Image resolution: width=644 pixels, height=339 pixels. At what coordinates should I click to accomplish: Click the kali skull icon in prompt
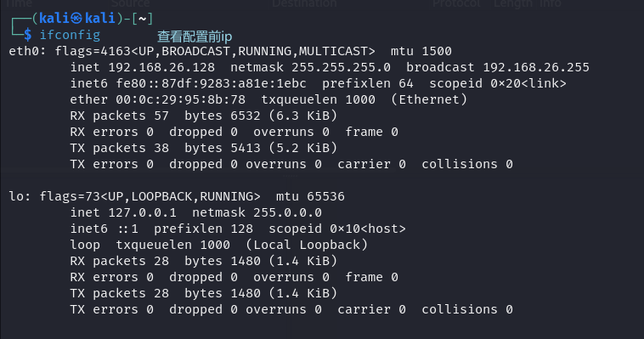pyautogui.click(x=76, y=18)
